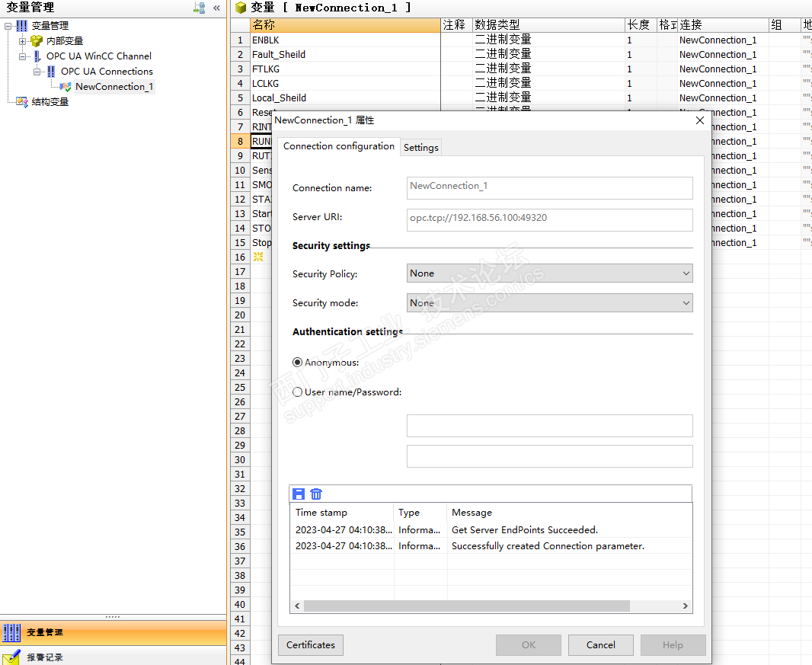Viewport: 812px width, 665px height.
Task: Click the Certificates button
Action: tap(311, 644)
